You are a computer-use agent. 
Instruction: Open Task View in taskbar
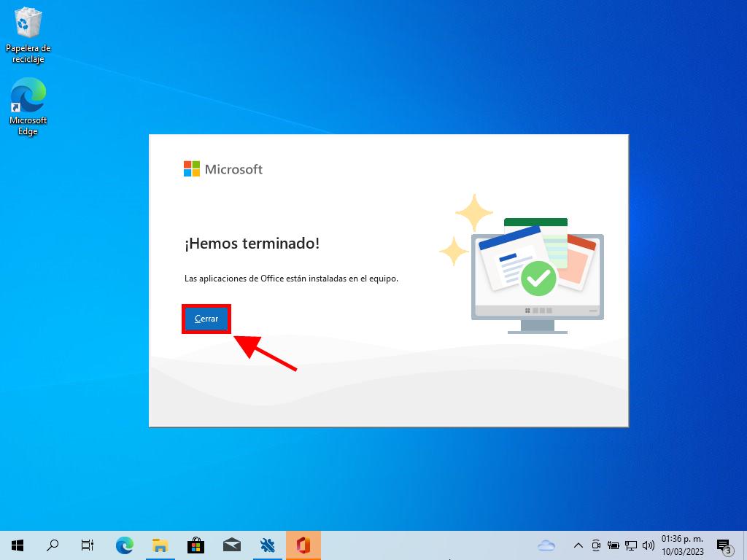click(x=88, y=545)
